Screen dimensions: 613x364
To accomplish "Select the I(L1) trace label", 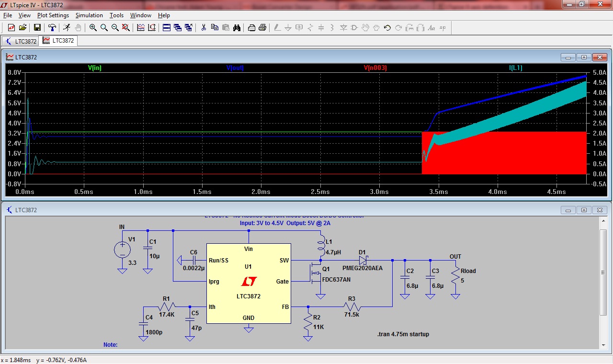I will pyautogui.click(x=516, y=68).
